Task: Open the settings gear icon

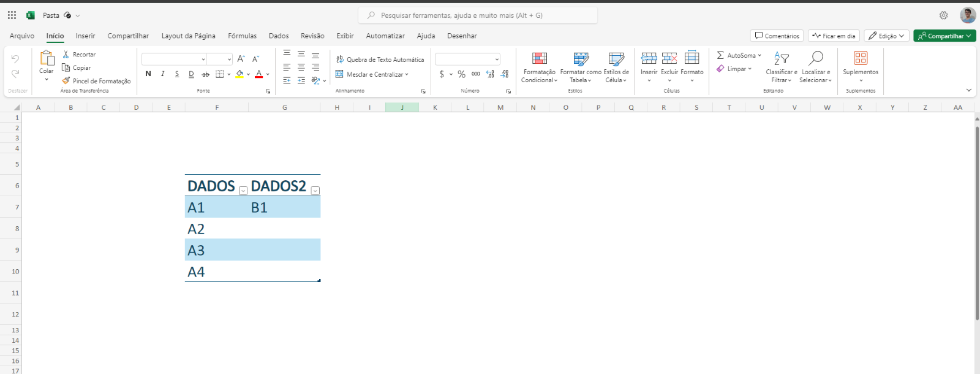Action: pos(943,15)
